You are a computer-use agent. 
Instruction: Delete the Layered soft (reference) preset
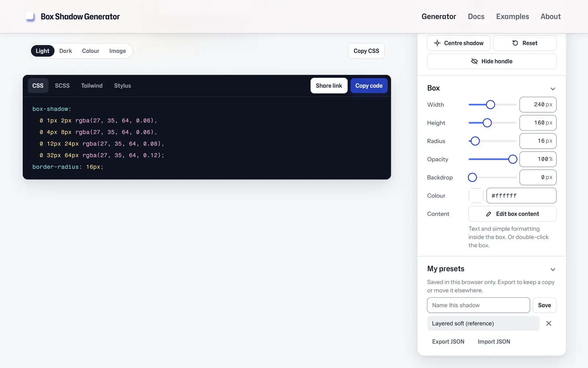(x=549, y=323)
